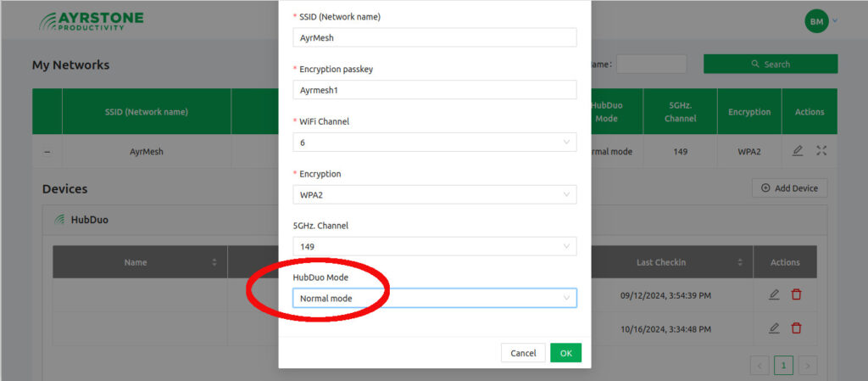Click the edit pencil for AyrMesh network
This screenshot has width=868, height=381.
point(797,151)
